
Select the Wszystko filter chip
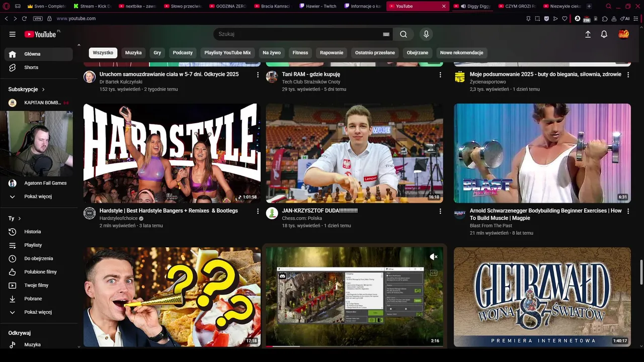point(103,53)
